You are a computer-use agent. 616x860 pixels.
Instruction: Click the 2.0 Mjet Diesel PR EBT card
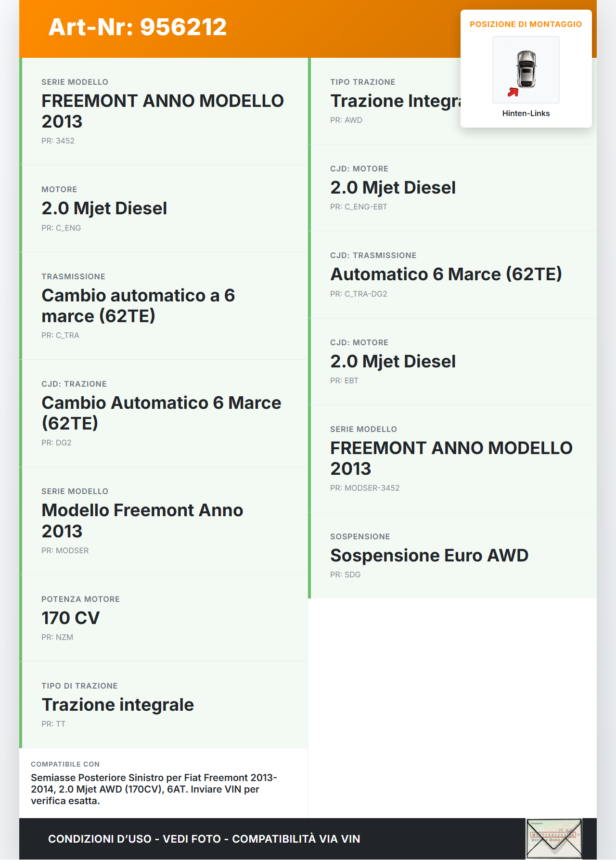click(452, 362)
